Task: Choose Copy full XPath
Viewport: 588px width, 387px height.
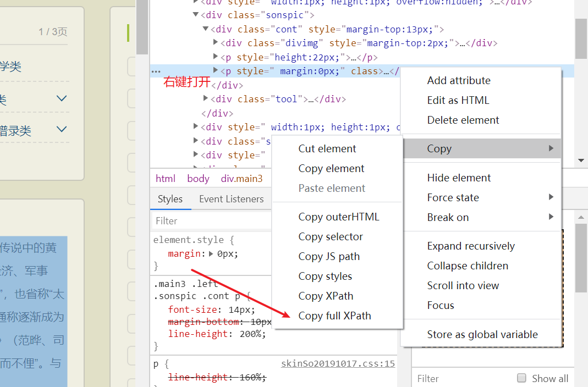Action: click(334, 316)
